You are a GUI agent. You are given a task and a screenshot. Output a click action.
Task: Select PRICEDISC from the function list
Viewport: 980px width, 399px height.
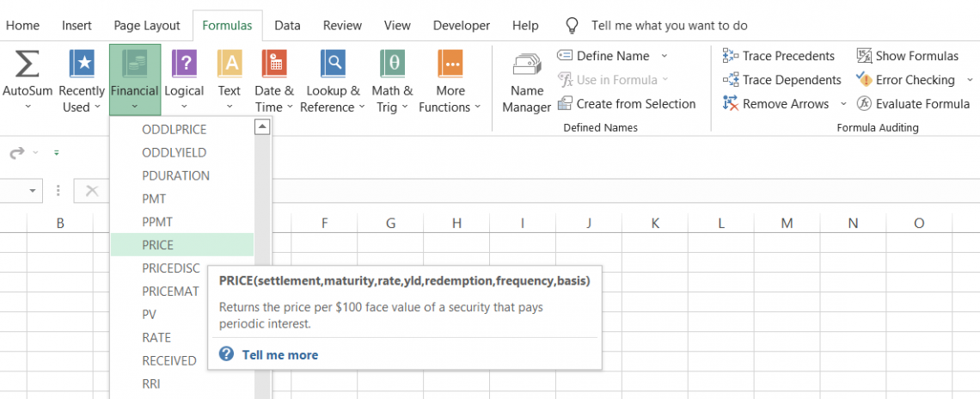(171, 268)
